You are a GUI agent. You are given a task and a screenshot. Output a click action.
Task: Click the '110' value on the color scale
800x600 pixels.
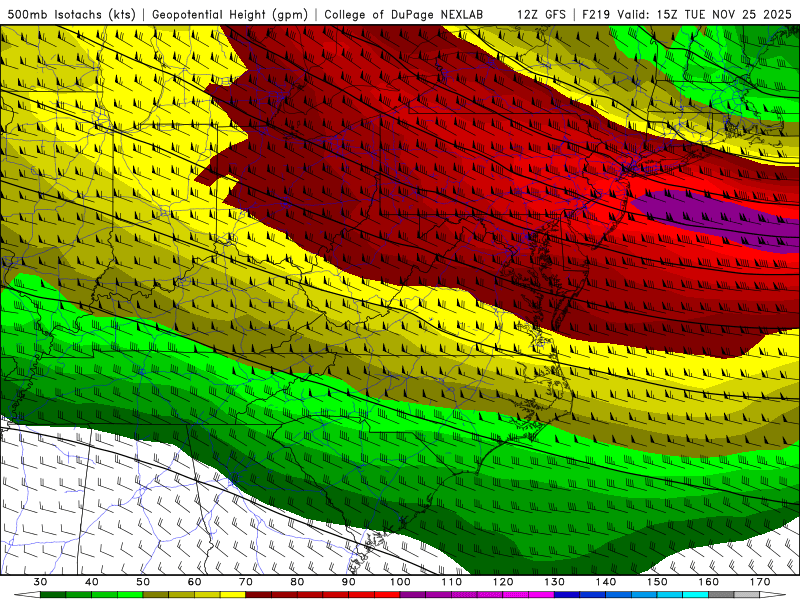[x=452, y=582]
